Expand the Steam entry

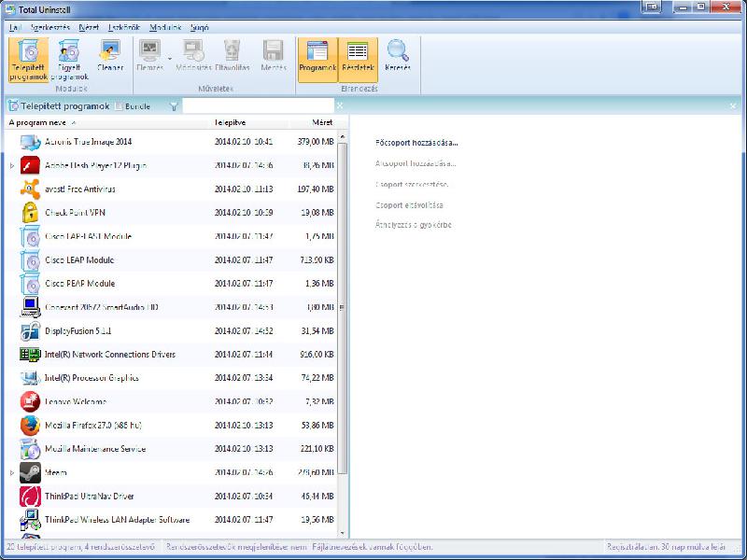click(12, 473)
